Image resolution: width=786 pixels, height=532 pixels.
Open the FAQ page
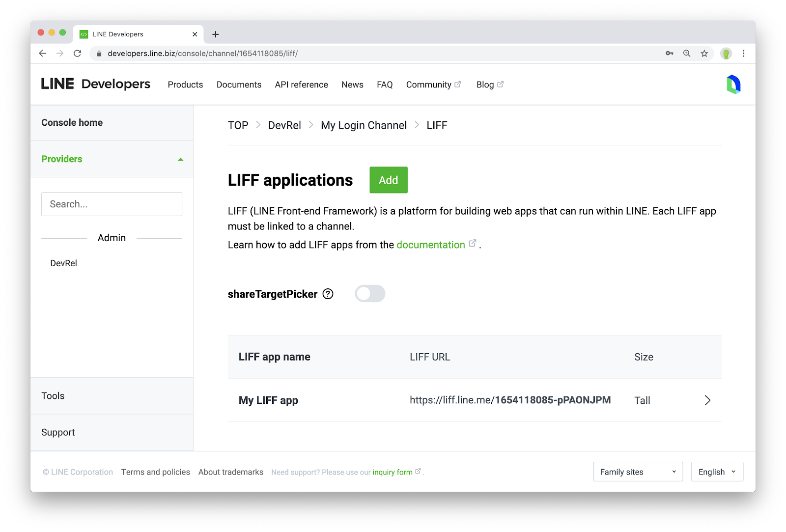385,84
